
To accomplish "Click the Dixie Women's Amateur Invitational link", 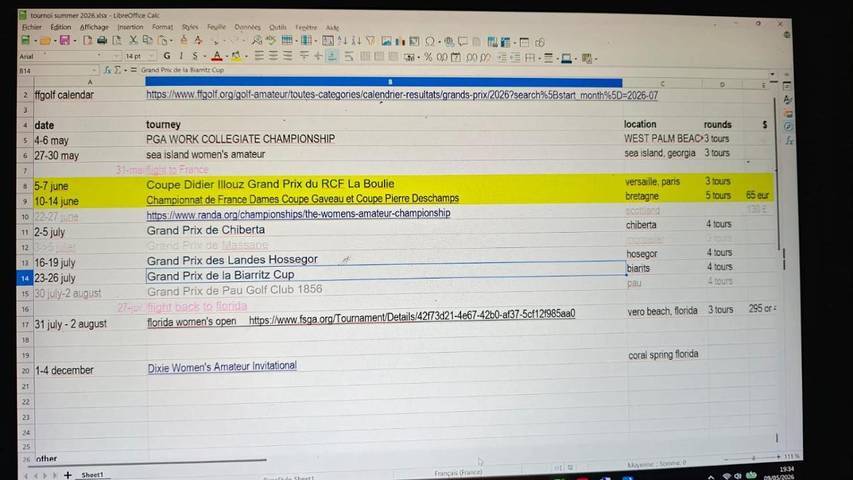I will pos(222,367).
